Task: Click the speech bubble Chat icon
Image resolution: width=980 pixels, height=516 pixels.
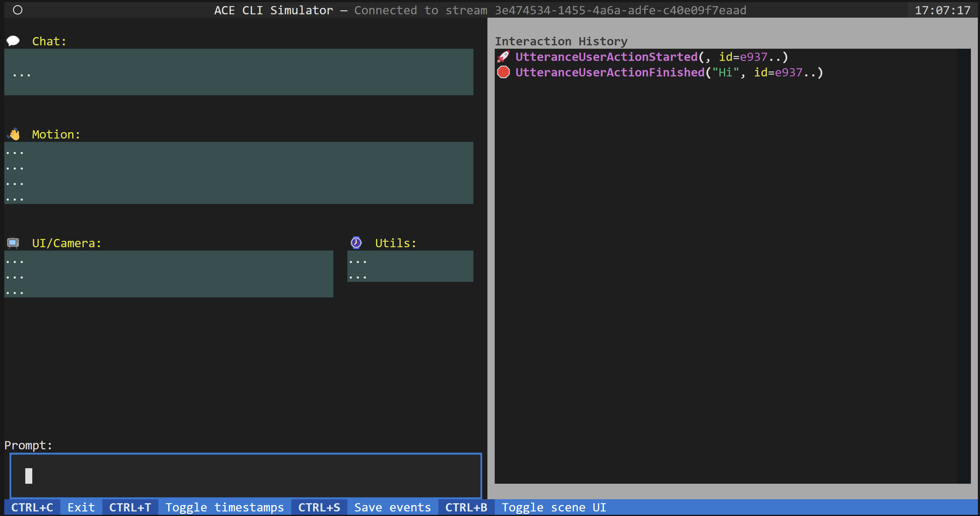Action: pos(13,41)
